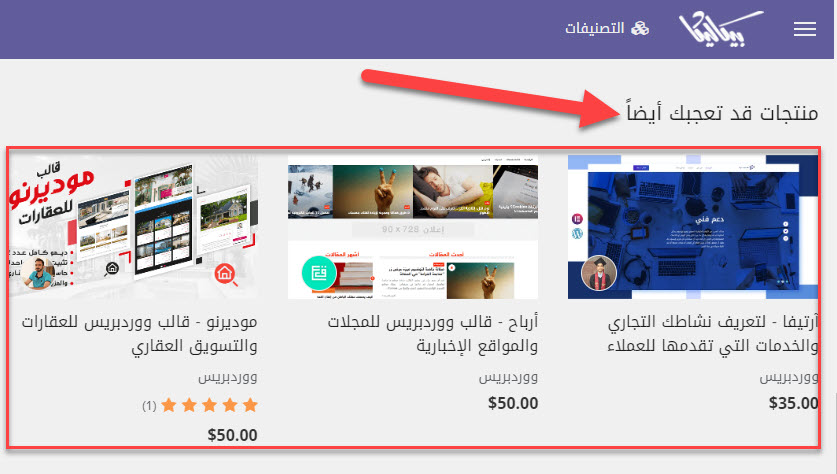This screenshot has height=474, width=837.
Task: Open the موديرنو real estate theme title
Action: 140,334
